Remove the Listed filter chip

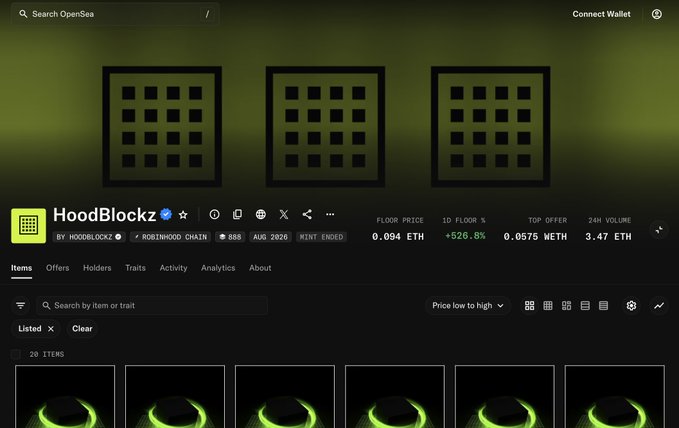click(51, 329)
